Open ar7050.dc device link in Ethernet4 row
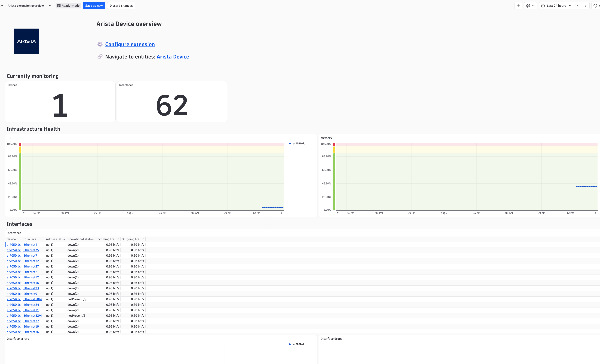Image resolution: width=600 pixels, height=364 pixels. pyautogui.click(x=14, y=245)
